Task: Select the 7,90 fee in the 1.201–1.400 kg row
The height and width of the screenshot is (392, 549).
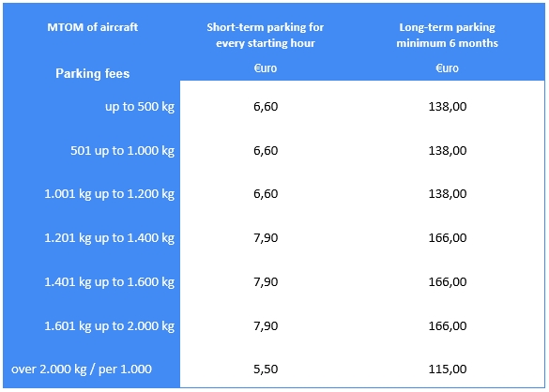Action: click(266, 238)
